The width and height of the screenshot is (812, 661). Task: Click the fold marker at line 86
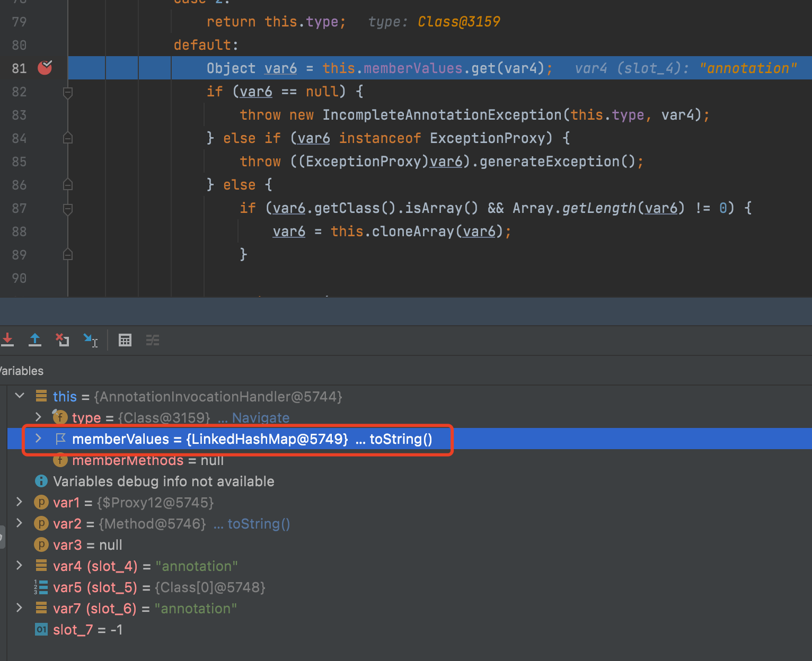point(68,184)
